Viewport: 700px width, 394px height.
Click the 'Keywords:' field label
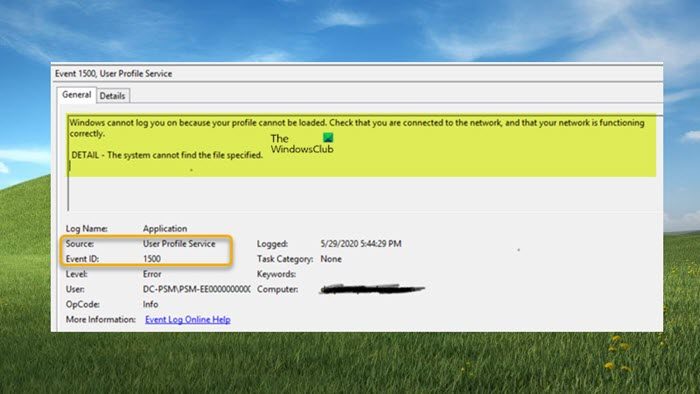276,274
